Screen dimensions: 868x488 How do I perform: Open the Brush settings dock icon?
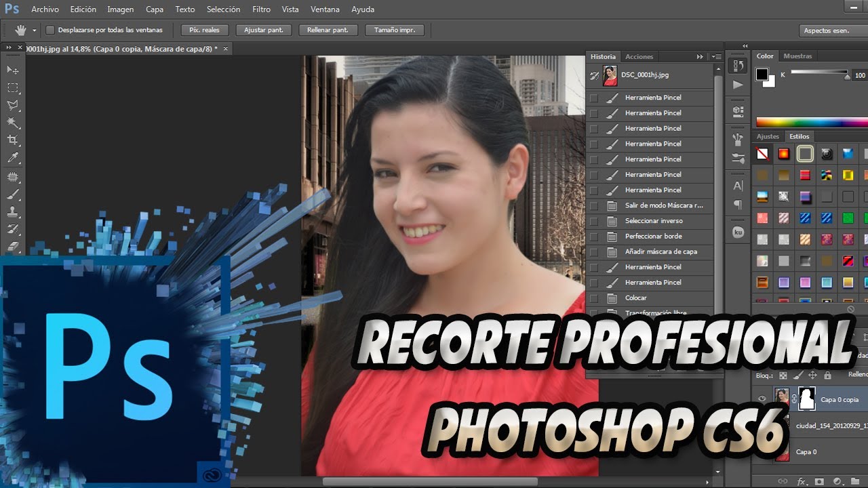pyautogui.click(x=738, y=157)
